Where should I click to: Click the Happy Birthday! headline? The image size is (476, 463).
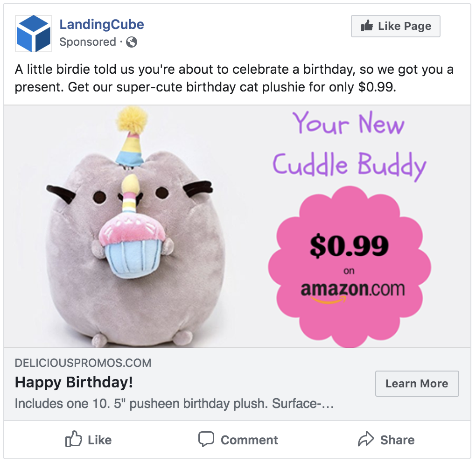74,383
